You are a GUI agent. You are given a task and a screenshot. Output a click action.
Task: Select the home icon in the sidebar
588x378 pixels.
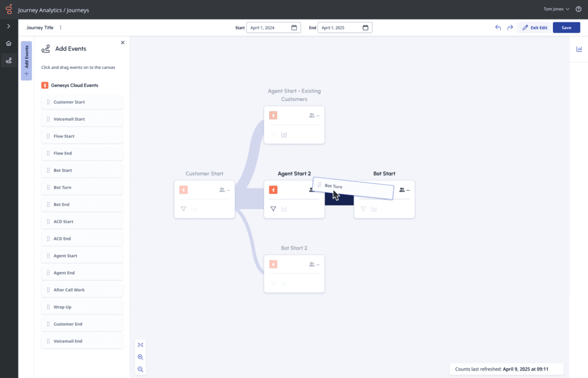9,43
